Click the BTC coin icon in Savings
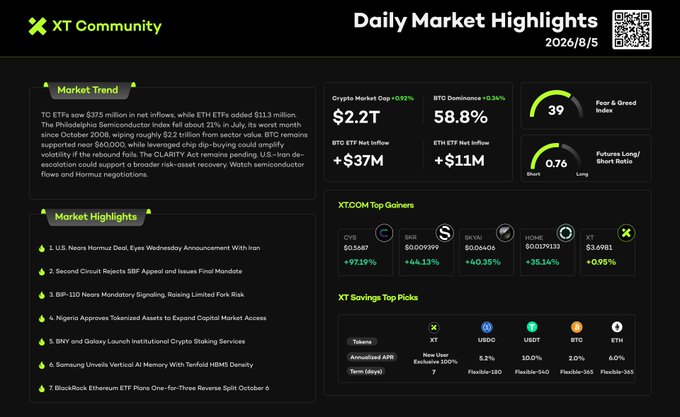This screenshot has height=417, width=680. pos(576,327)
